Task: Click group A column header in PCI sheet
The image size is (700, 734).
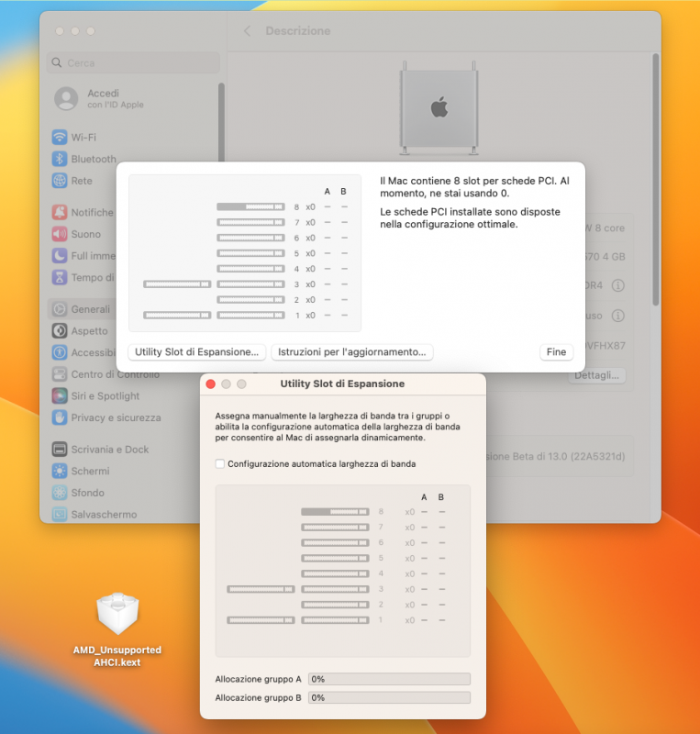Action: (x=328, y=192)
